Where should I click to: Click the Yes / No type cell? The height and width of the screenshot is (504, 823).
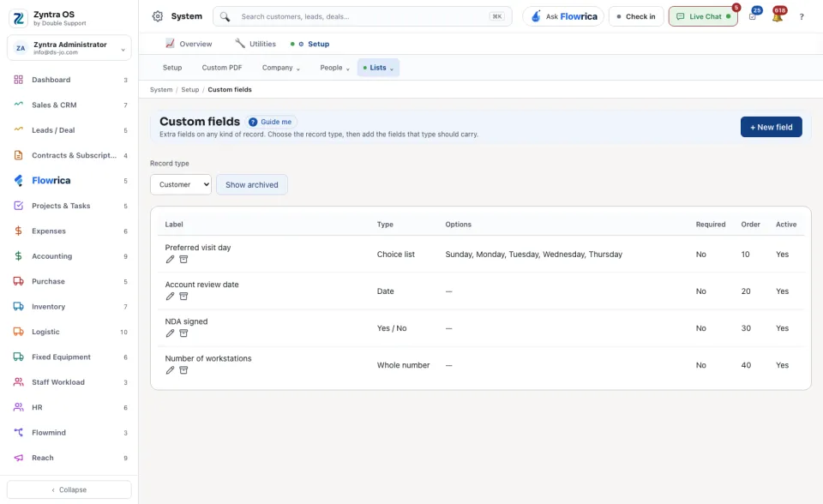coord(392,328)
